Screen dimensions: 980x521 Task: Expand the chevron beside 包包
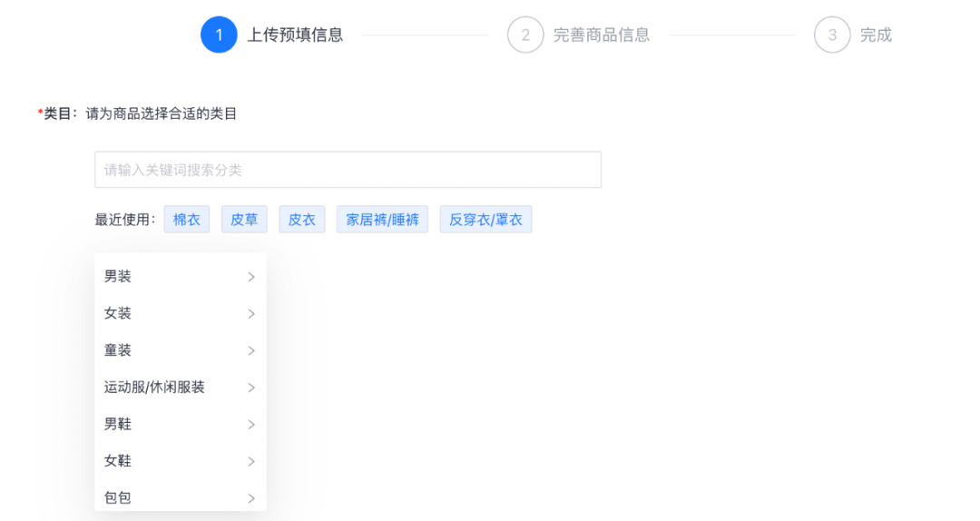(251, 498)
